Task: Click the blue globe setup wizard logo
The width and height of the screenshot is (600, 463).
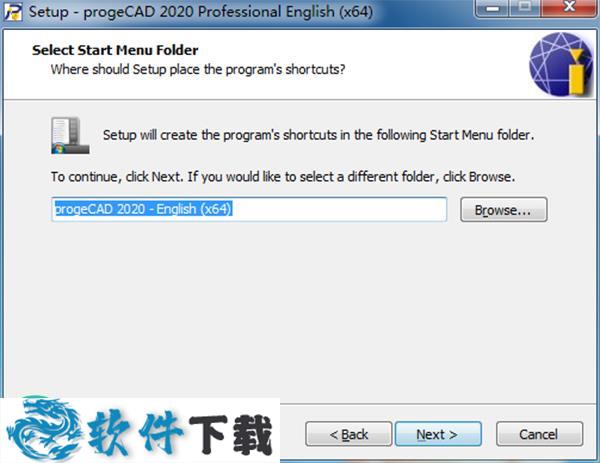Action: (x=561, y=64)
